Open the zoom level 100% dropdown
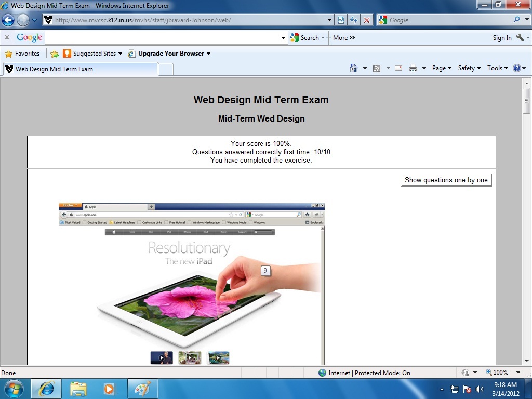The image size is (532, 399). [x=518, y=373]
